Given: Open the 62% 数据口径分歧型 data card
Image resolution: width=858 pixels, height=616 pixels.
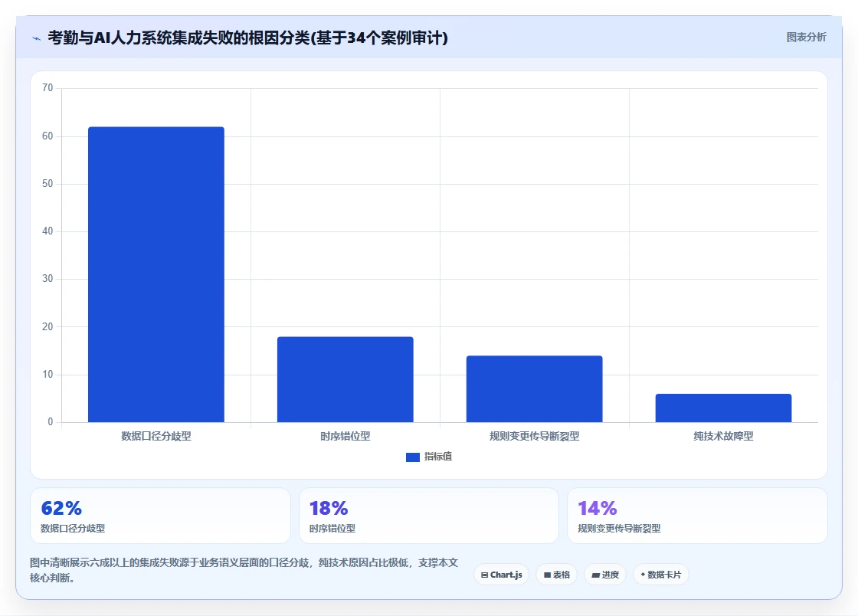Looking at the screenshot, I should (x=160, y=516).
